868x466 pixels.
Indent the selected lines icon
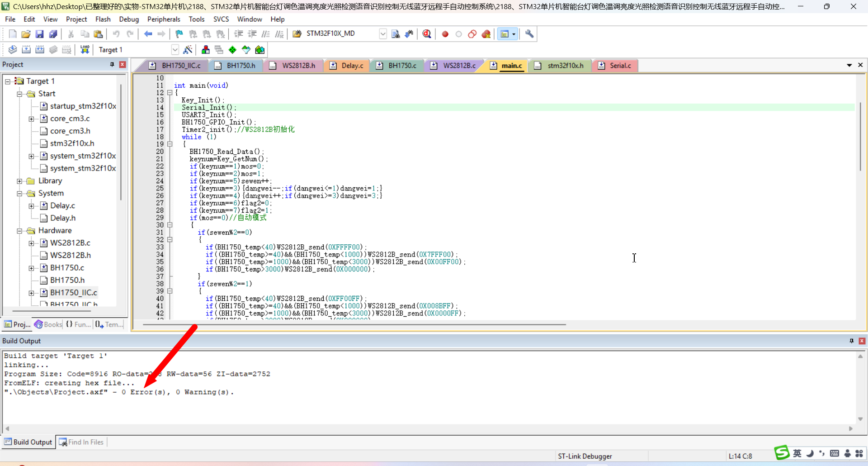click(238, 34)
